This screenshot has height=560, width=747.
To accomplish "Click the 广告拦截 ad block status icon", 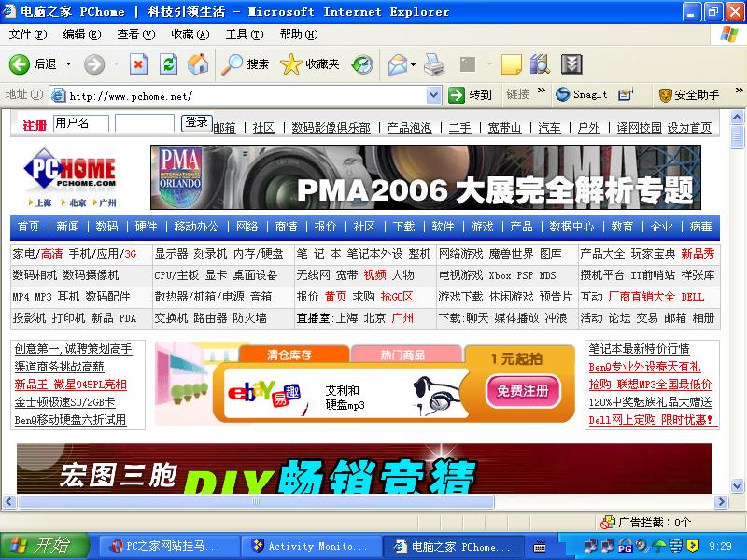I will [x=608, y=522].
